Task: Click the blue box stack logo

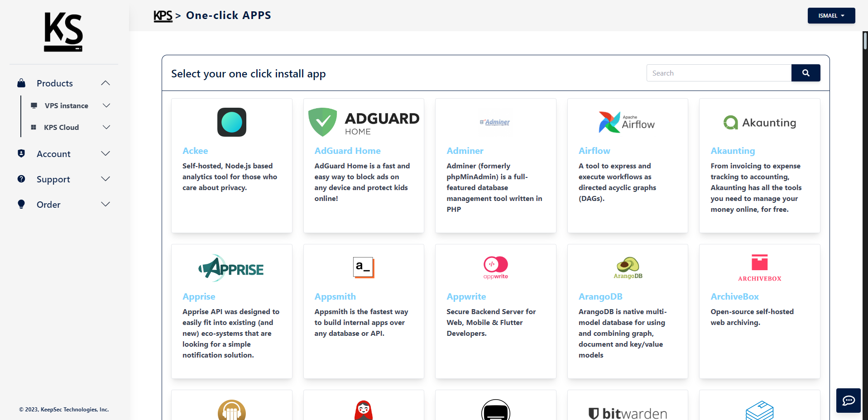Action: [759, 410]
